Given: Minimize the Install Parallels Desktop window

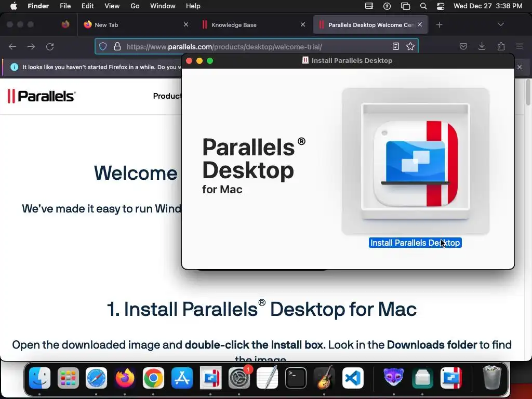Looking at the screenshot, I should click(199, 61).
